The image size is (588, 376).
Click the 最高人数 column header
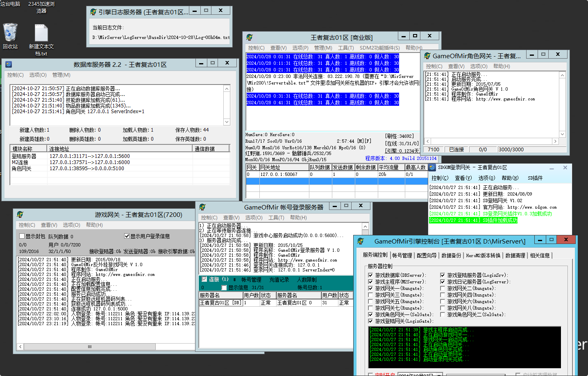point(416,167)
